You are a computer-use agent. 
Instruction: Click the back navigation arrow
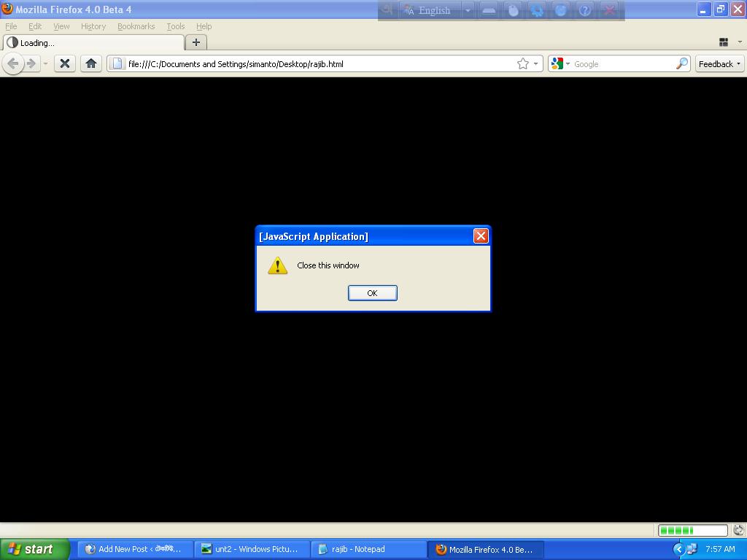pos(12,63)
